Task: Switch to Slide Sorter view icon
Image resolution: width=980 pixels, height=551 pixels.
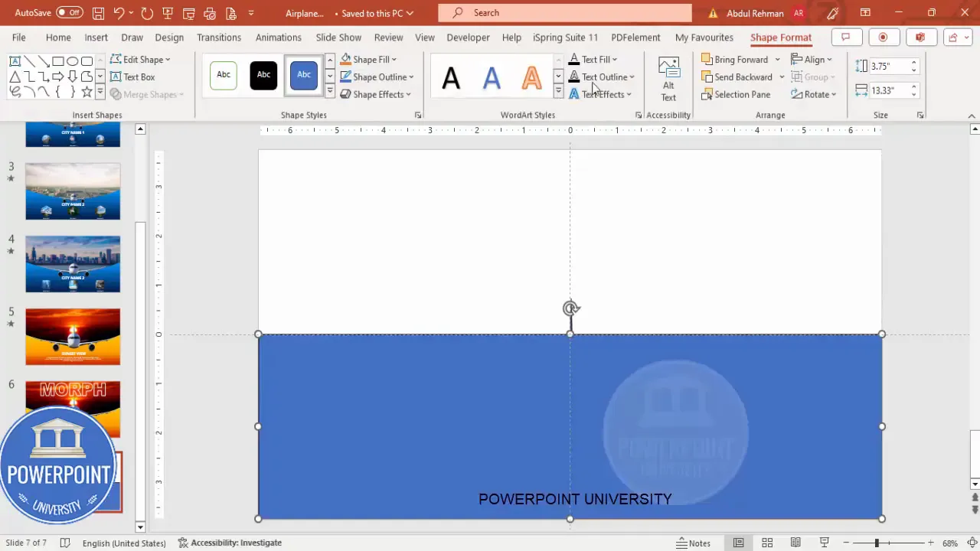Action: [767, 543]
